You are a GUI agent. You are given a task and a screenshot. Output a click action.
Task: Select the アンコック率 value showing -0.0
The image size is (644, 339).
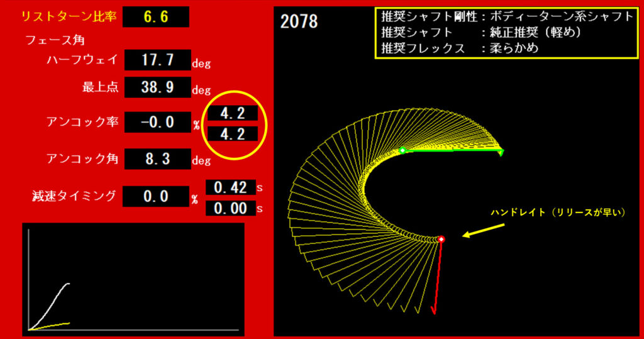pyautogui.click(x=157, y=122)
